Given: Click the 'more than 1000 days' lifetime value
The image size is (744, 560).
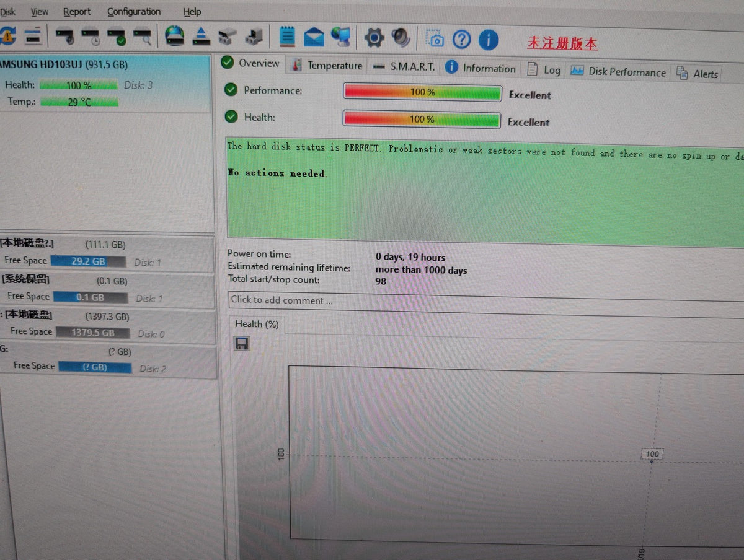Looking at the screenshot, I should 421,270.
